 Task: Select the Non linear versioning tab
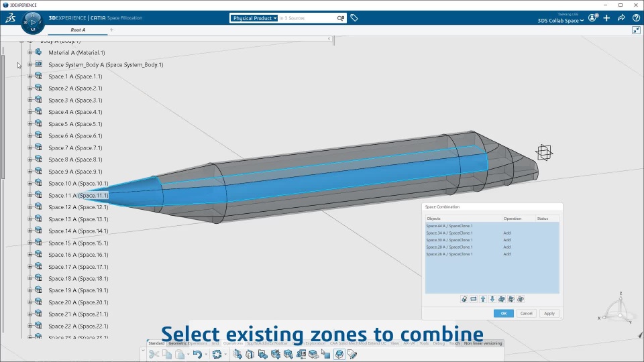click(483, 343)
